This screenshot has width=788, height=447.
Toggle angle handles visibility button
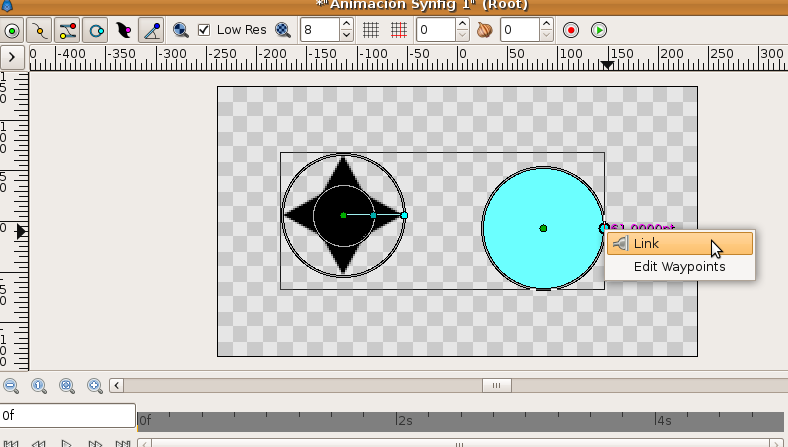152,30
